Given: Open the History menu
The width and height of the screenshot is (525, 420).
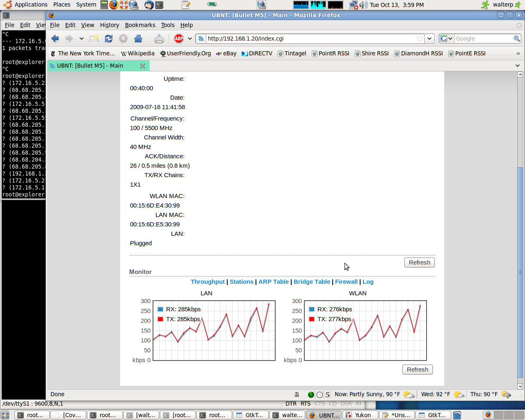Looking at the screenshot, I should click(110, 25).
